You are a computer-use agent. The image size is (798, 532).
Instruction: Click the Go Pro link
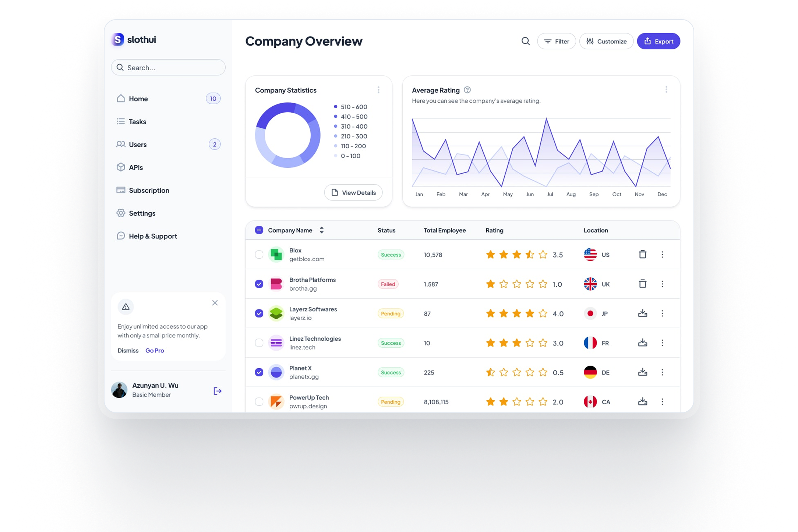pos(155,350)
